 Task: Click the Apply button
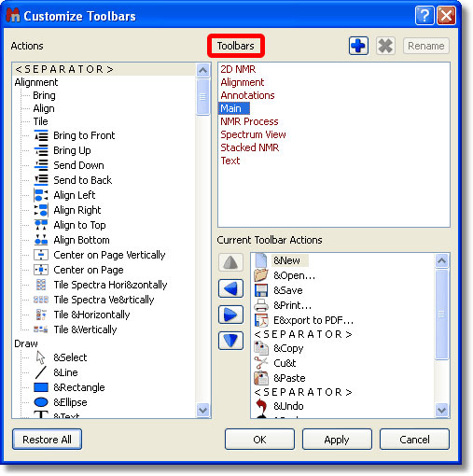click(x=337, y=440)
